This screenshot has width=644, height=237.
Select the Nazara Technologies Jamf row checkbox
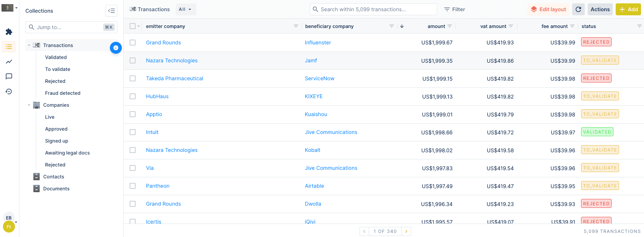click(133, 60)
